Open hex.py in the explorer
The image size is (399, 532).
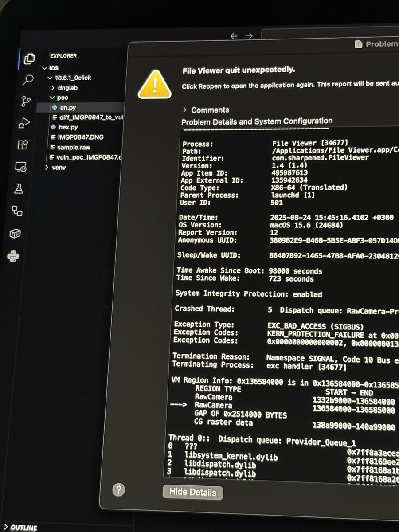click(65, 127)
